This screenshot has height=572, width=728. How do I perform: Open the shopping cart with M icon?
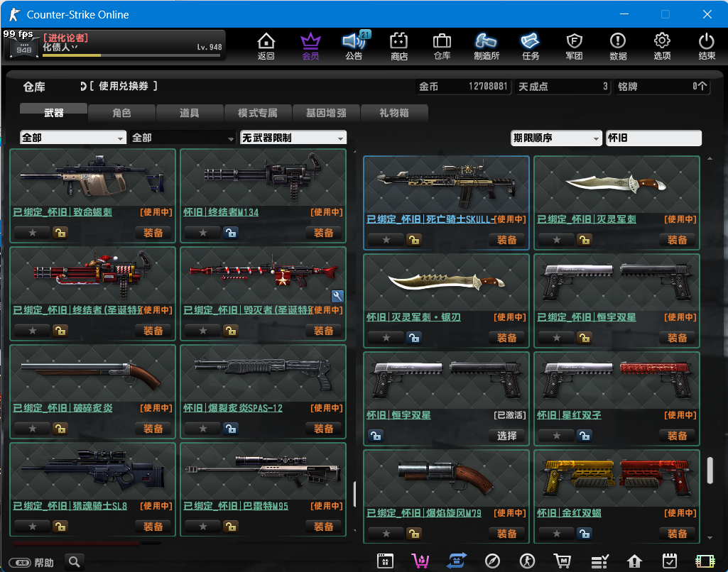point(563,561)
